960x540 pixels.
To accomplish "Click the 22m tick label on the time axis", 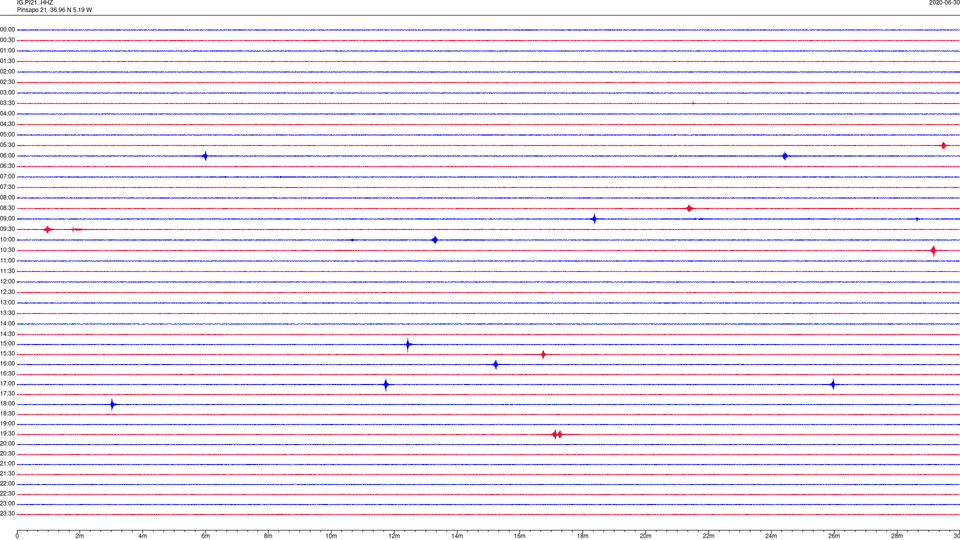I will [x=708, y=536].
